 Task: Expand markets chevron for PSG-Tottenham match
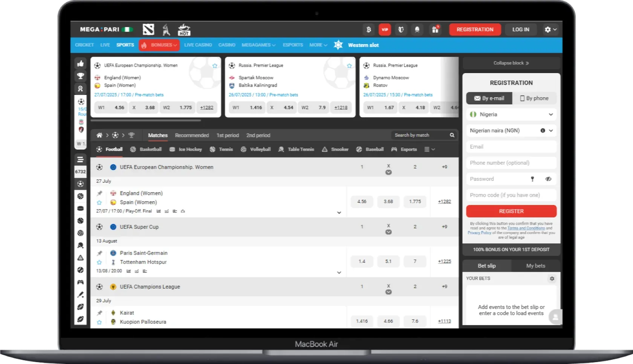[339, 273]
